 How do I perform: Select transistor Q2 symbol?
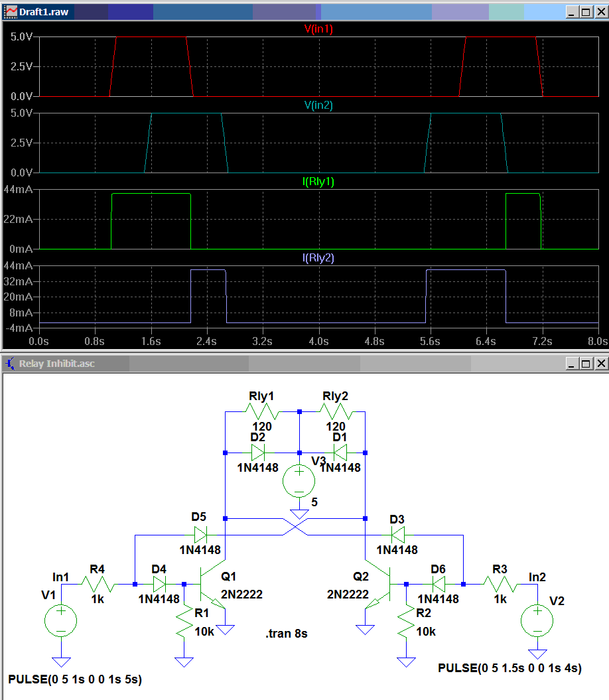coord(379,584)
